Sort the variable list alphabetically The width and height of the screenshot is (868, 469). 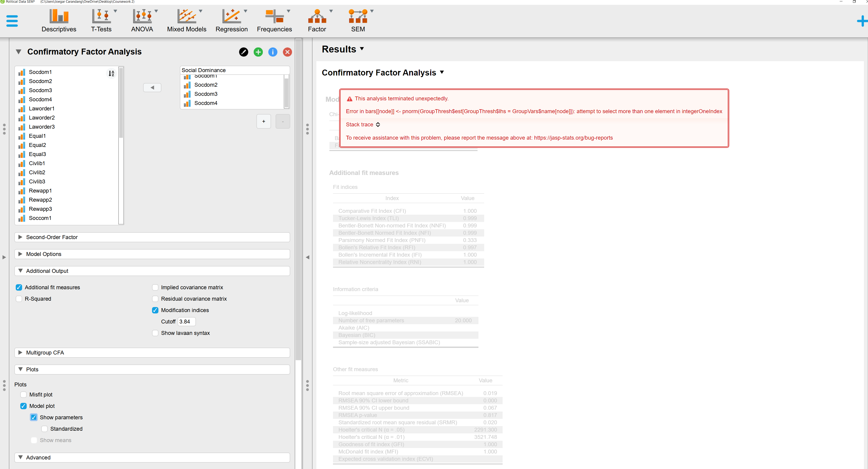(111, 73)
